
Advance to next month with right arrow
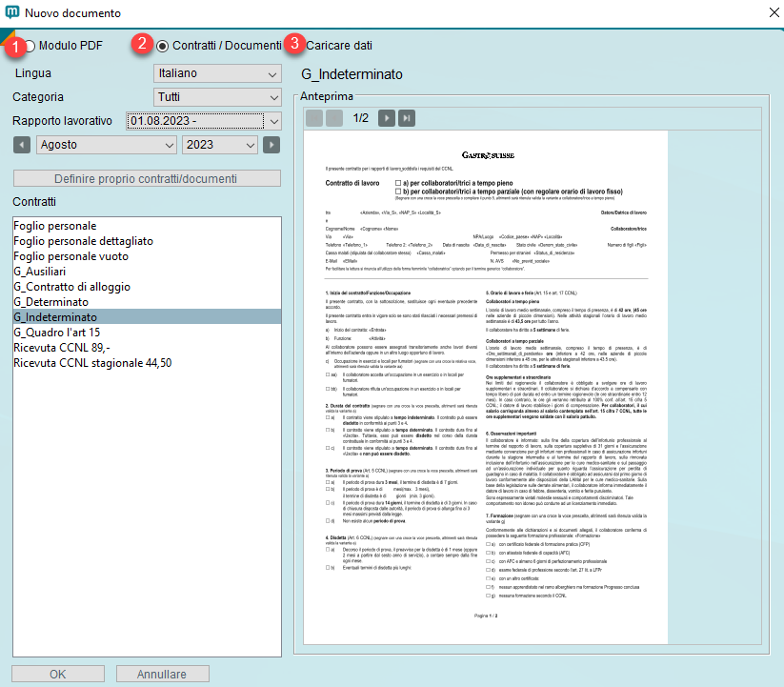(x=271, y=145)
